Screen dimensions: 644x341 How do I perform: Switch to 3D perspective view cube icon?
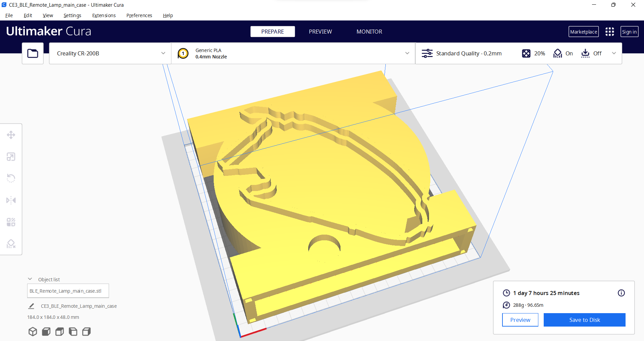tap(33, 332)
